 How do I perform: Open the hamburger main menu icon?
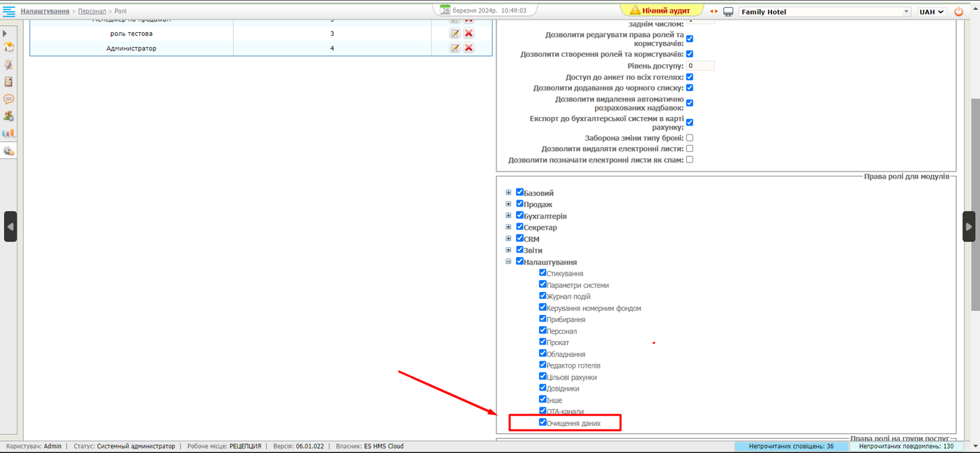9,11
